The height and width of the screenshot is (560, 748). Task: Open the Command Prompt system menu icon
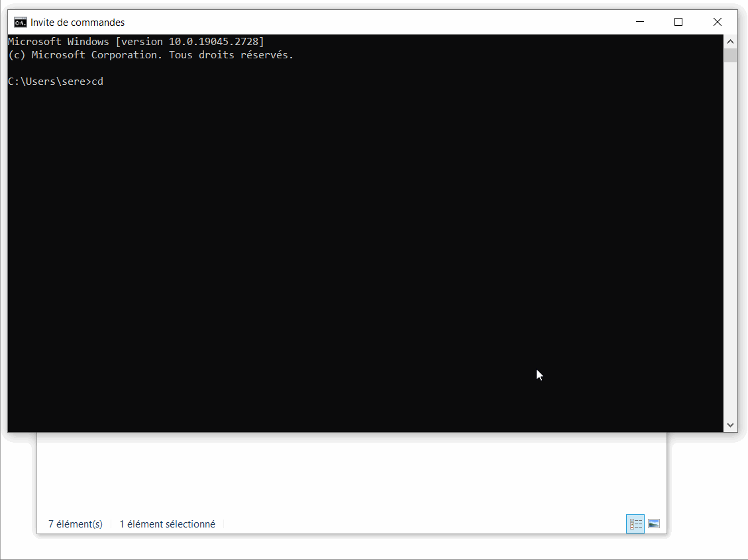click(x=21, y=22)
